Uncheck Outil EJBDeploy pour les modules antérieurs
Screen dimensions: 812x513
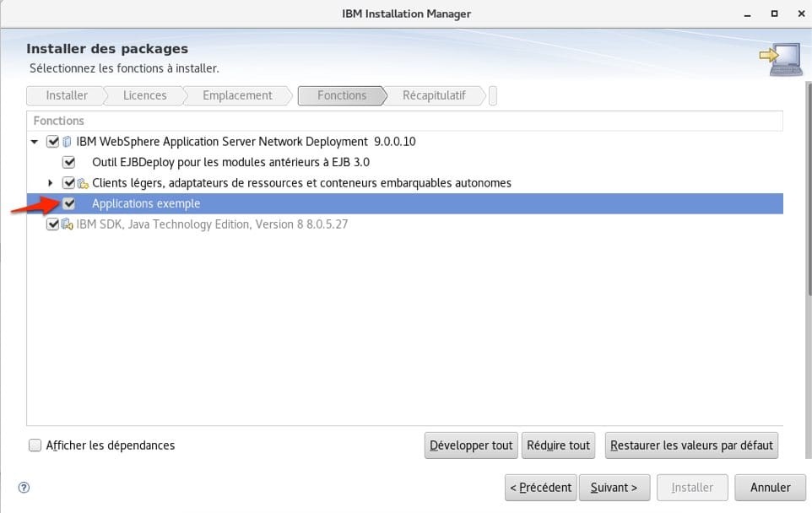pos(70,162)
